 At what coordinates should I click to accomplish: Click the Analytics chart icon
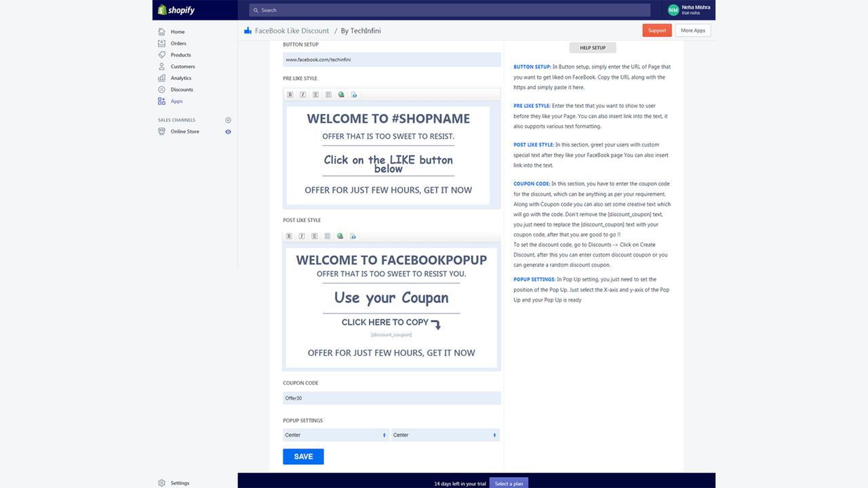(x=161, y=78)
